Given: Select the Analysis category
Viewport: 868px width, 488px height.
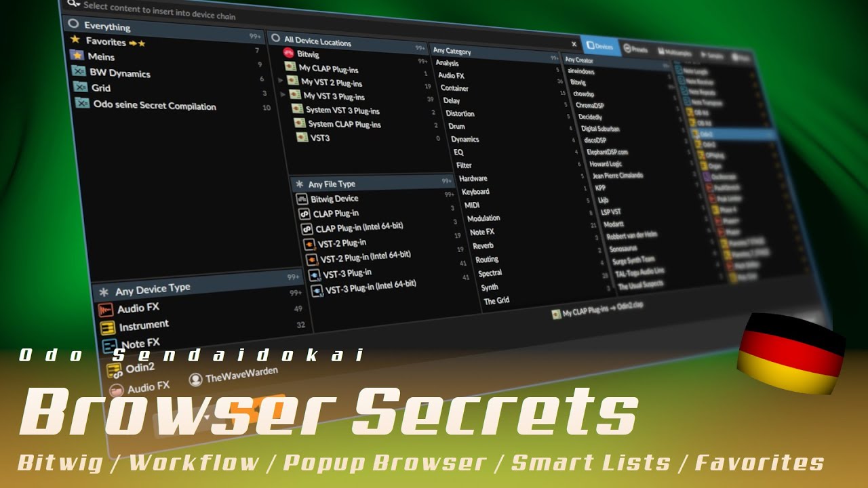Looking at the screenshot, I should click(447, 63).
